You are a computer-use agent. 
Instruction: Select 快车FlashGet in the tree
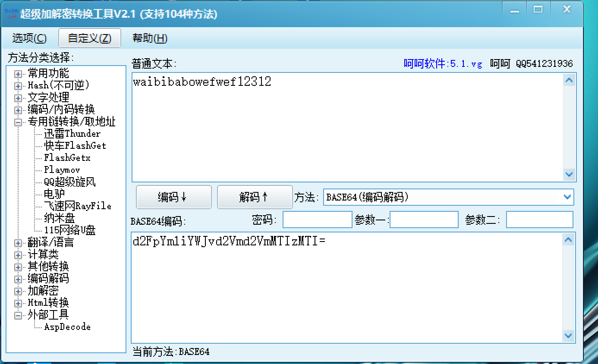click(x=75, y=146)
